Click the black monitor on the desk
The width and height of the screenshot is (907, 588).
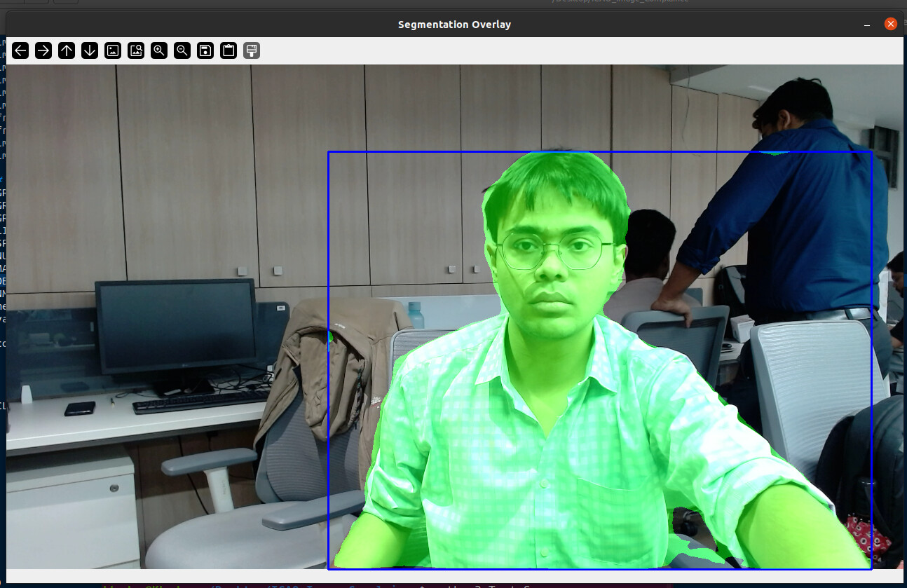[x=176, y=326]
